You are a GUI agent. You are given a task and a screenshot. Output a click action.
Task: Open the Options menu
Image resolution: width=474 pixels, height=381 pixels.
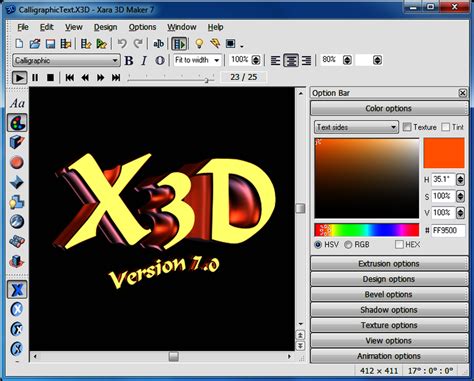142,27
